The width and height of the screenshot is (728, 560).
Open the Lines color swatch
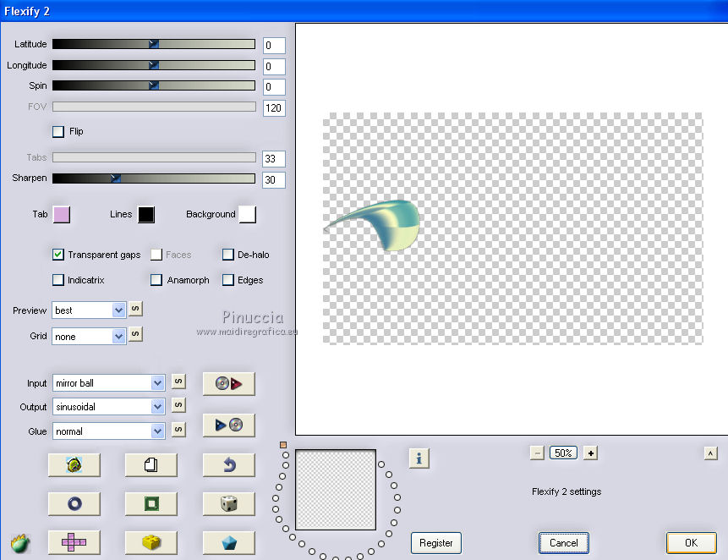pyautogui.click(x=145, y=215)
